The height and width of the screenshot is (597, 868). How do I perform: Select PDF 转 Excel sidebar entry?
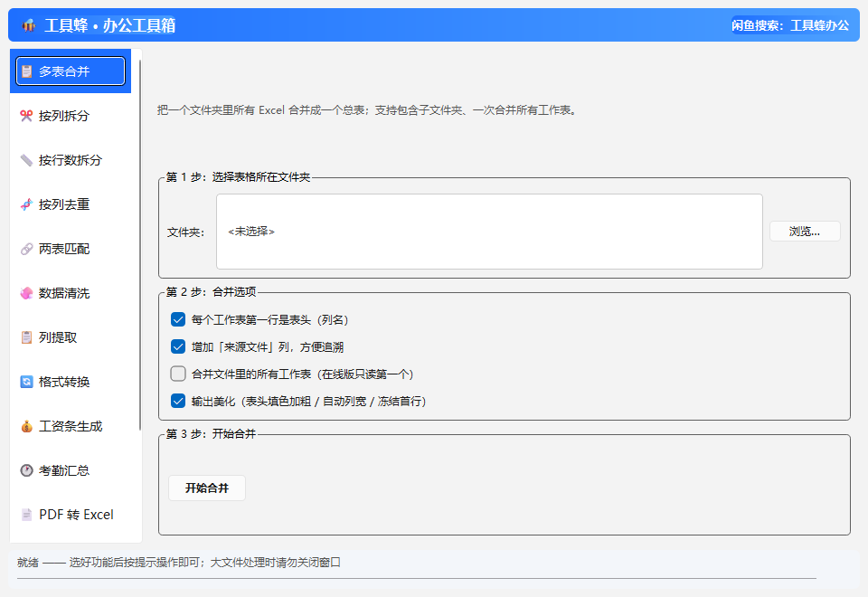coord(71,515)
